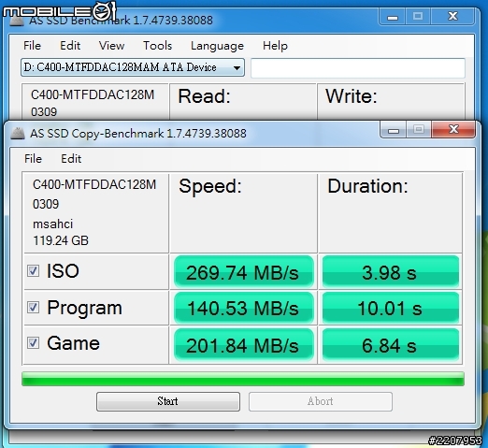Toggle the ISO checkbox

pyautogui.click(x=33, y=270)
